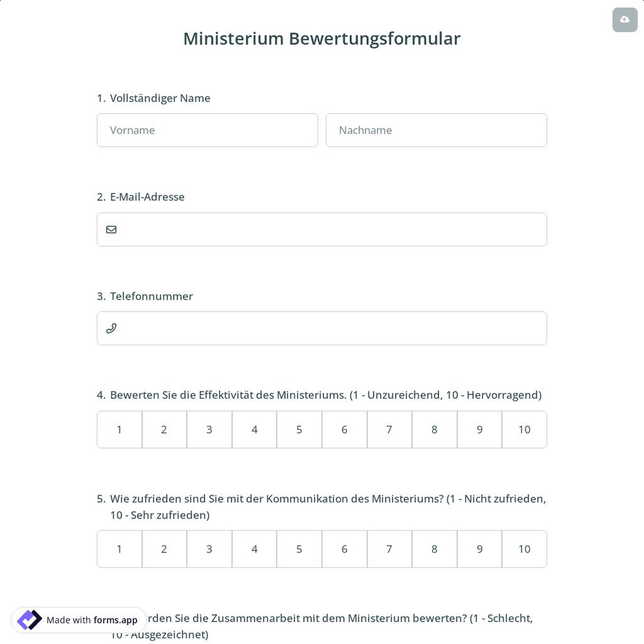Select rating 1 for Effektivität des Ministeriums
Image resolution: width=644 pixels, height=644 pixels.
(119, 430)
